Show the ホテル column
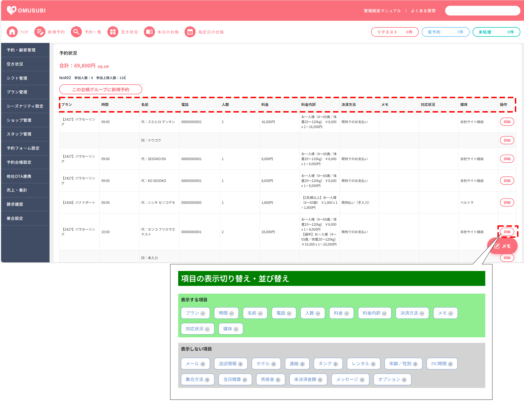 pyautogui.click(x=274, y=364)
